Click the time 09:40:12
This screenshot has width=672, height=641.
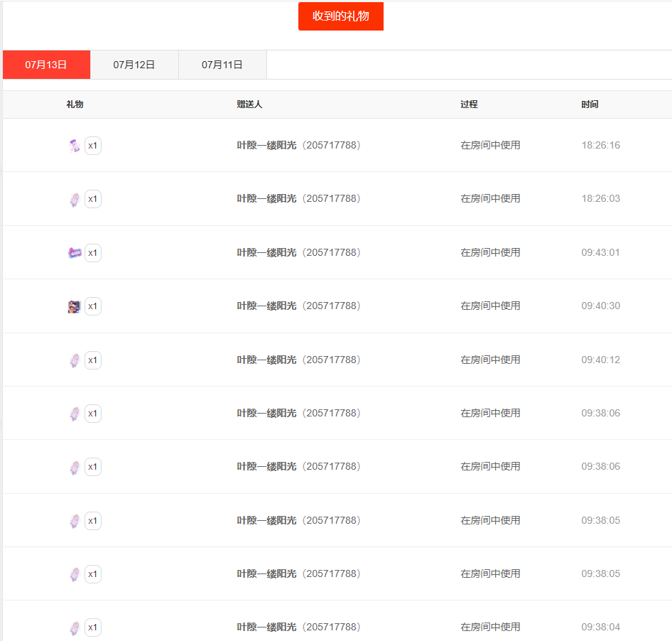pos(600,360)
